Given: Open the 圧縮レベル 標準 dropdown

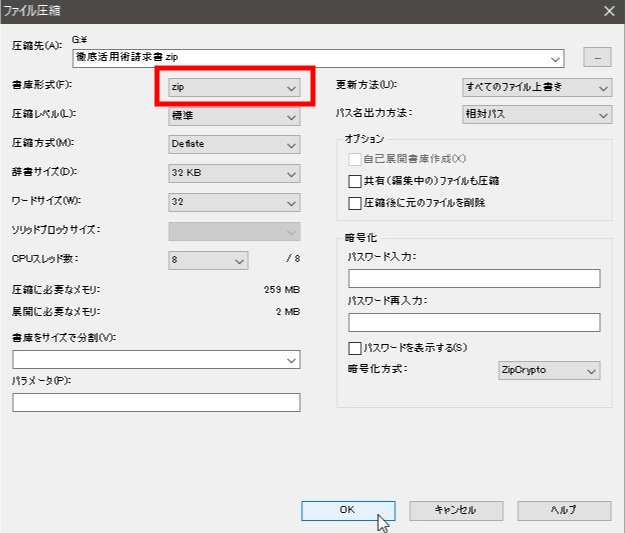Looking at the screenshot, I should pos(234,116).
